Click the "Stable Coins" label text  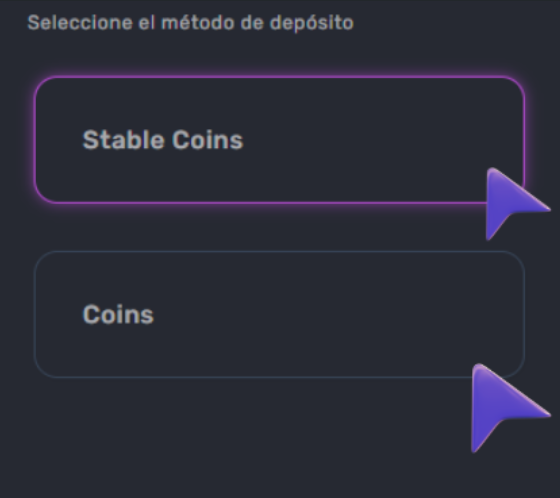point(163,140)
